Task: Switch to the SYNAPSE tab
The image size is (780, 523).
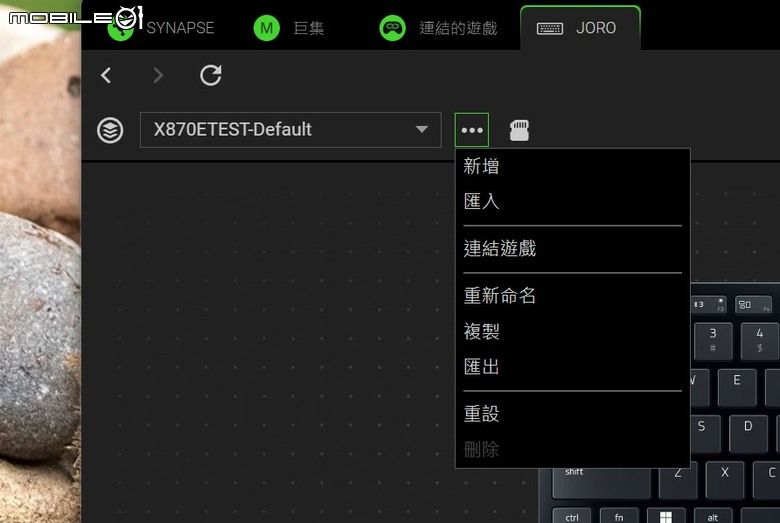Action: pos(162,28)
